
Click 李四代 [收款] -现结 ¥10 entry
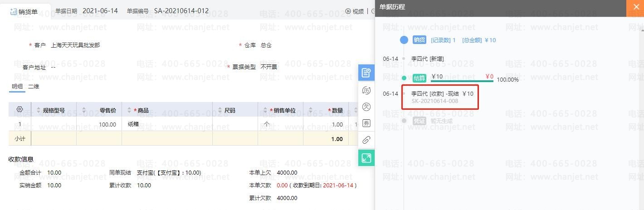tap(442, 93)
